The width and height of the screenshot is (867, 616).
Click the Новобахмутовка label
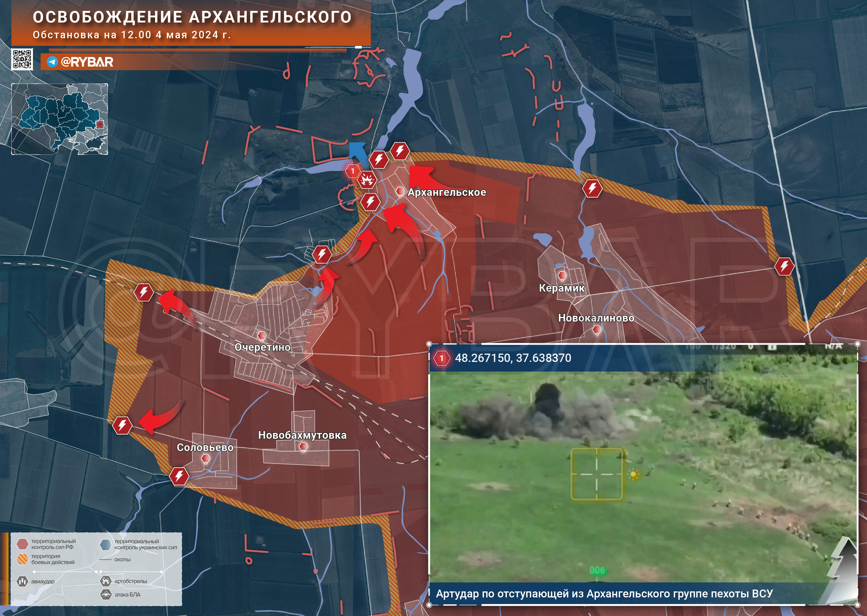coord(302,435)
